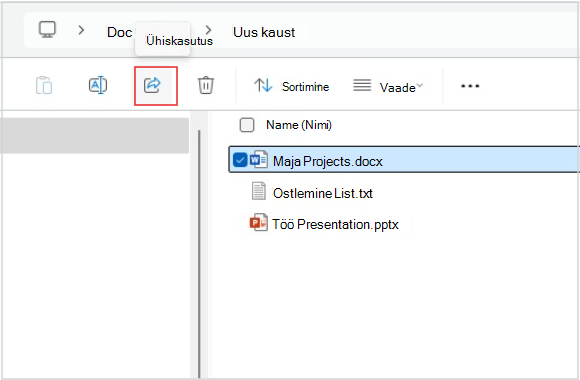Expand the chevron before Uus kaust

tap(209, 30)
